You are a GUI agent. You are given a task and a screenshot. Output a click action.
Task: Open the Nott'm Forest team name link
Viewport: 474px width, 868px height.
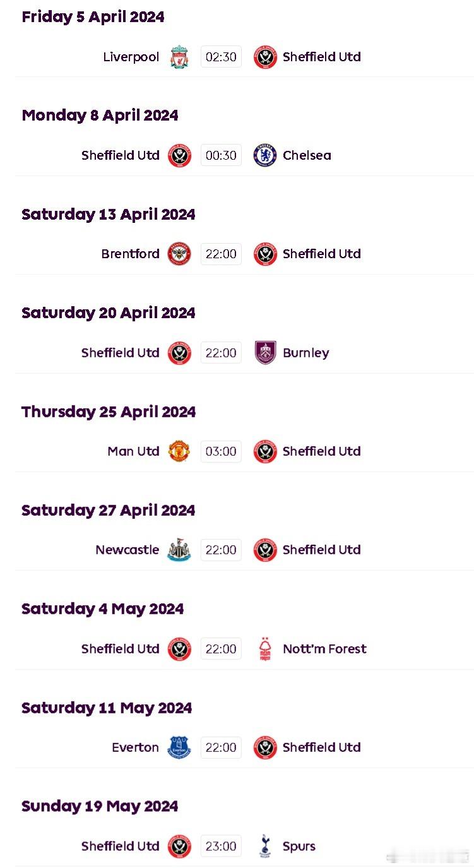(x=324, y=649)
